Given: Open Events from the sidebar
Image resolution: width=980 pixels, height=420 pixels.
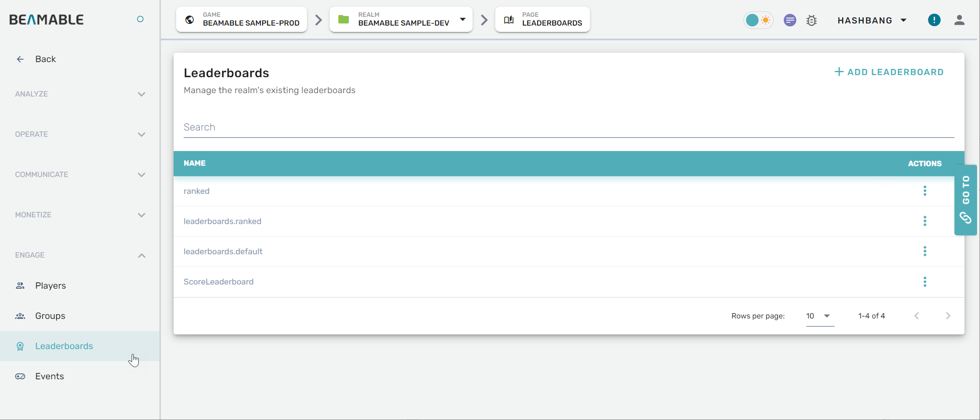Looking at the screenshot, I should pos(49,376).
